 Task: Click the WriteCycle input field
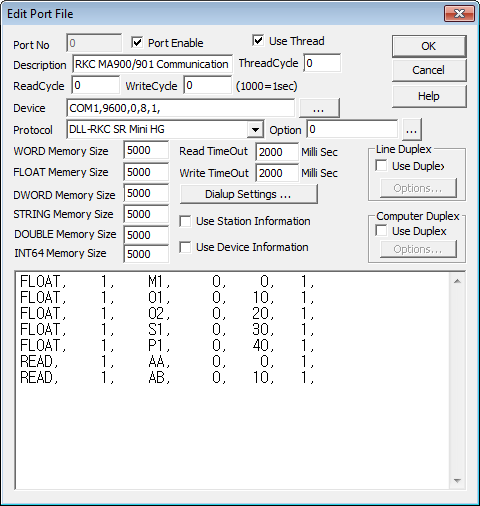click(208, 85)
